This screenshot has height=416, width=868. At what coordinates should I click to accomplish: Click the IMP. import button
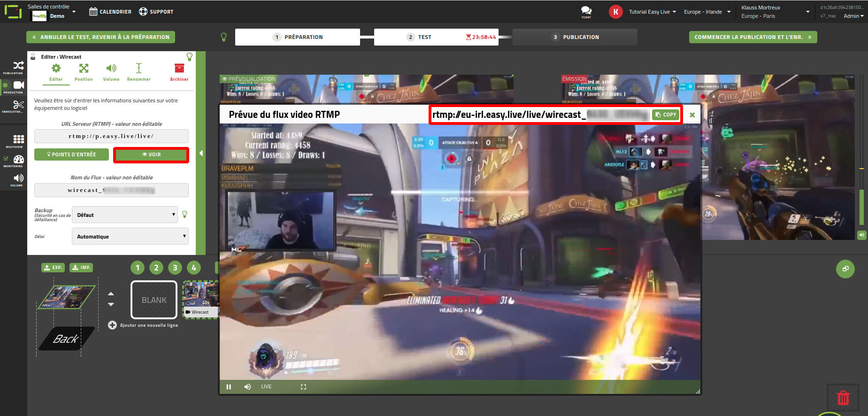pyautogui.click(x=81, y=268)
